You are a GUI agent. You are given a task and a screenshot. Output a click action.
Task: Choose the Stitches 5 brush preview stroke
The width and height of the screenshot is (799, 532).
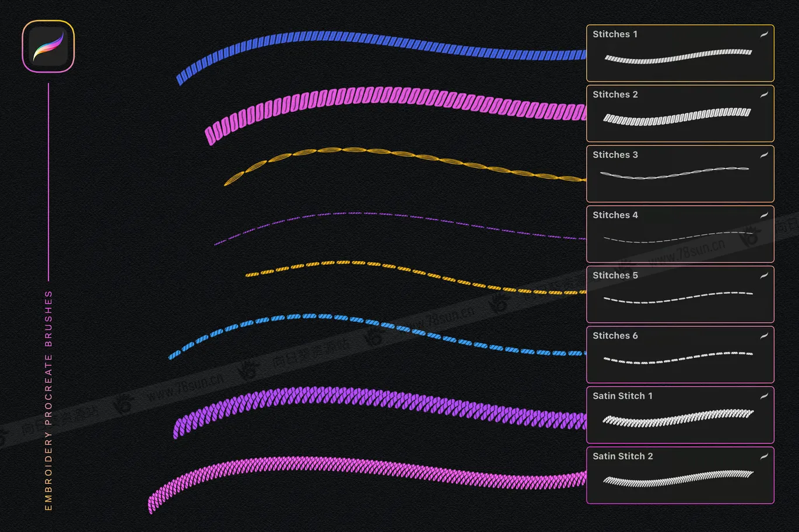click(x=678, y=297)
